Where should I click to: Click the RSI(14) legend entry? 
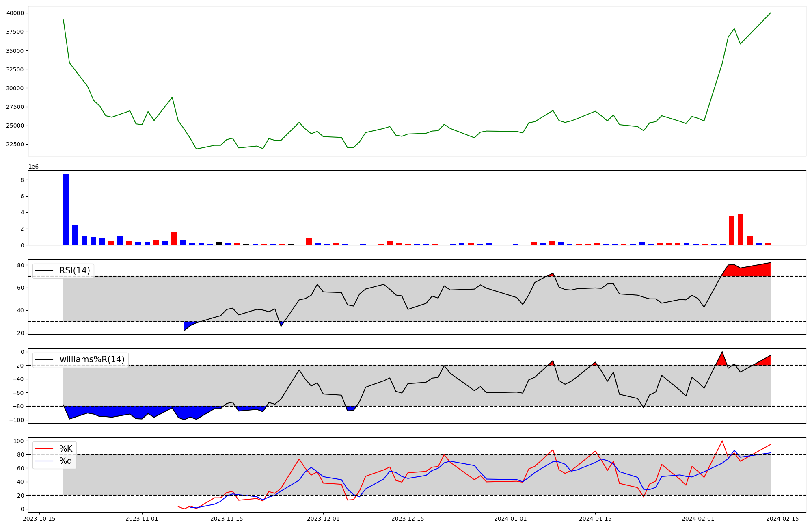click(x=74, y=270)
